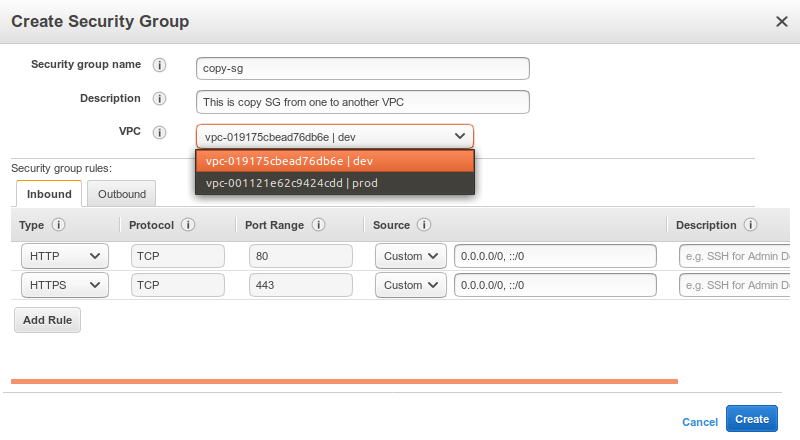Click info icon in Protocol column header
The image size is (800, 440).
click(188, 226)
